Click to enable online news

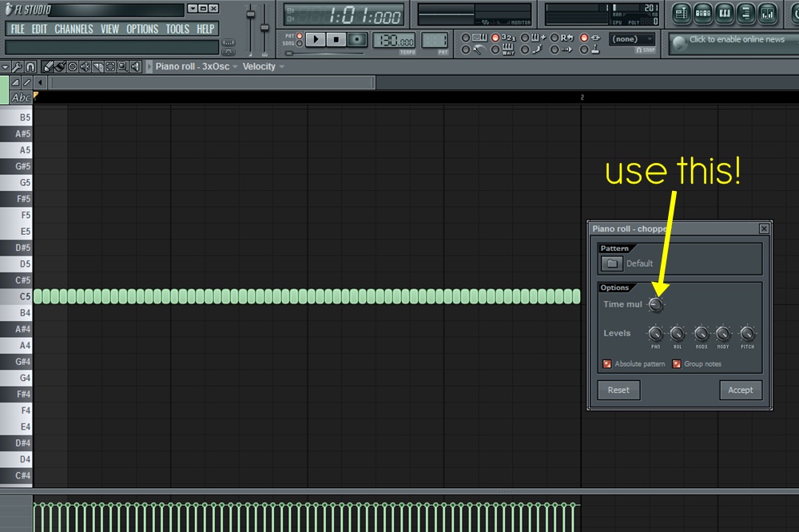click(x=737, y=39)
